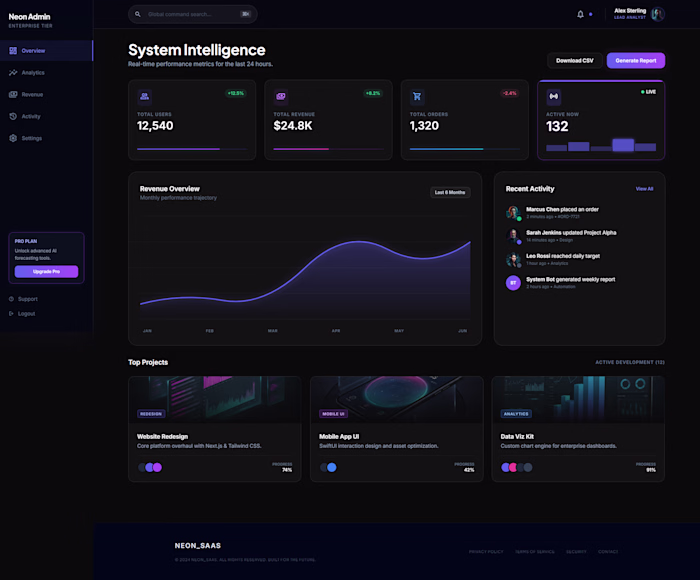
Task: Open the Support link
Action: tap(23, 299)
